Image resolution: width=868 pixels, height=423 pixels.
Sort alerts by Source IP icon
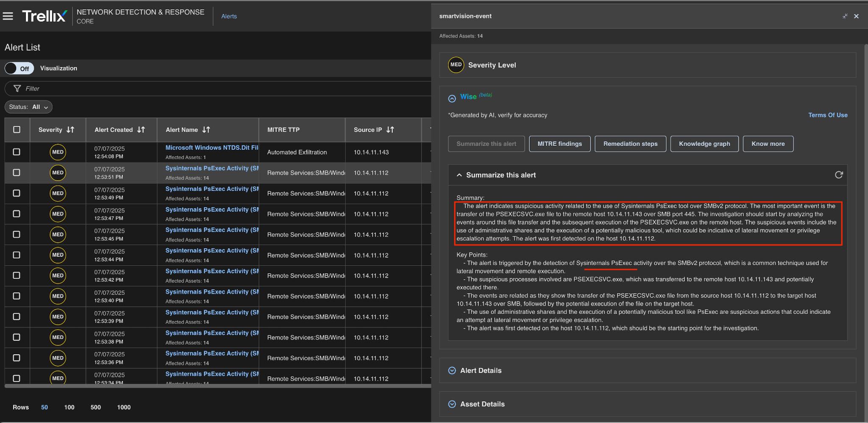click(390, 130)
